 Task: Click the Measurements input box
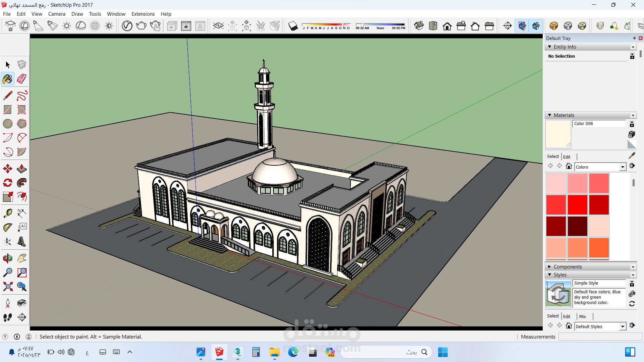click(x=600, y=337)
